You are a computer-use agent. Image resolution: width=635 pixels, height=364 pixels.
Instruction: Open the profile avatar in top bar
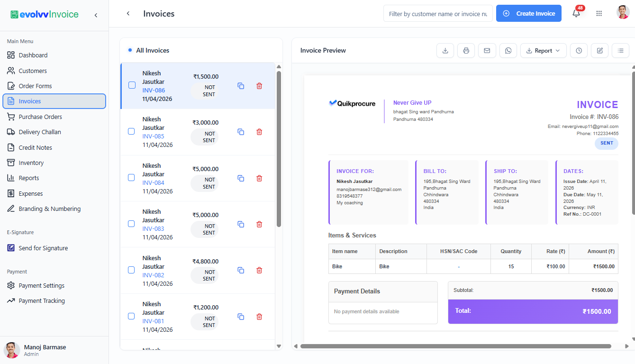pos(623,12)
